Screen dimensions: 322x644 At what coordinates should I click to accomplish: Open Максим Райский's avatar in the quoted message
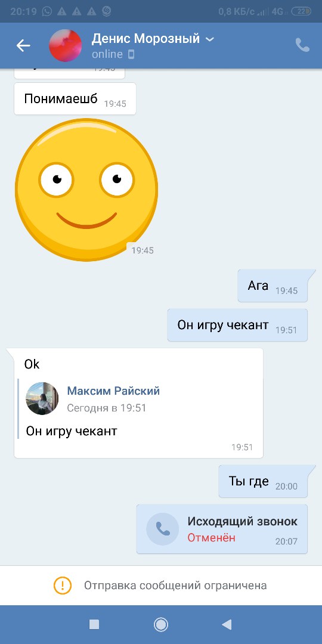[x=42, y=398]
